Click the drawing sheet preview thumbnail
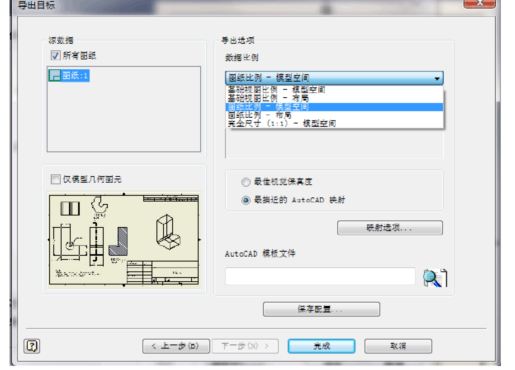515x370 pixels. pyautogui.click(x=124, y=240)
